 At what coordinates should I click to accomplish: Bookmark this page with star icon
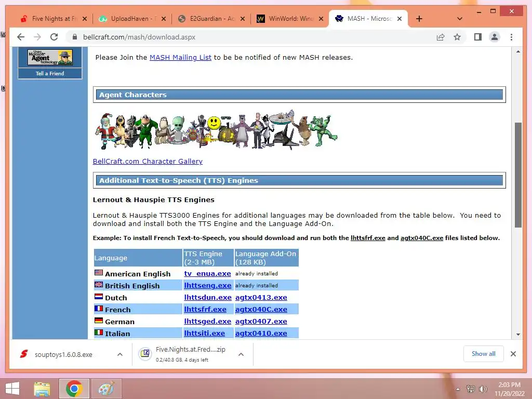click(457, 37)
